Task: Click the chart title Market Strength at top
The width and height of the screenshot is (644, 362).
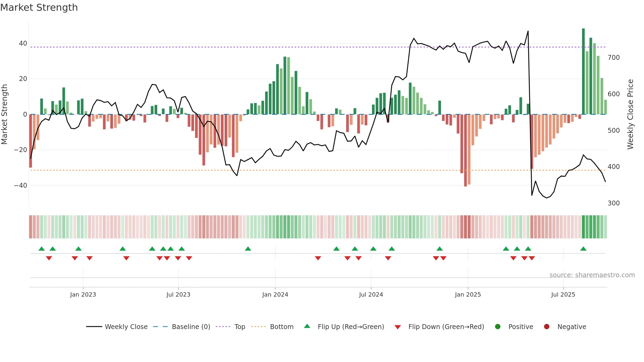Action: (x=39, y=8)
